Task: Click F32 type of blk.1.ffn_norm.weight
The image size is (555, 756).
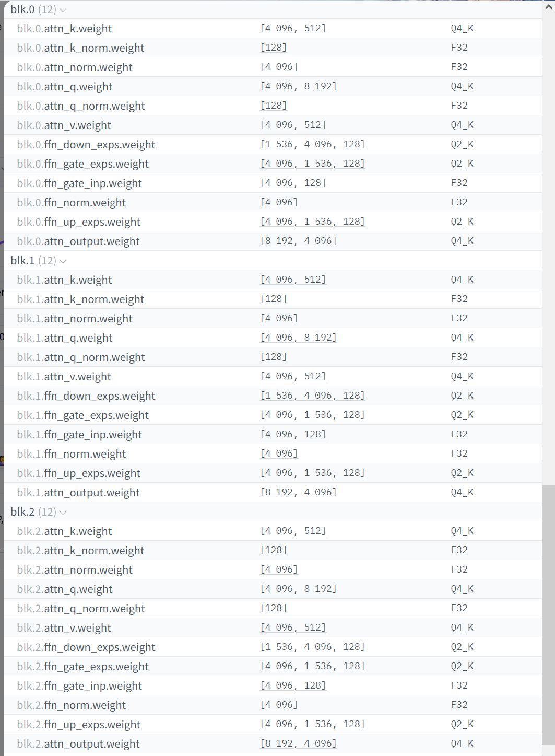Action: point(459,453)
